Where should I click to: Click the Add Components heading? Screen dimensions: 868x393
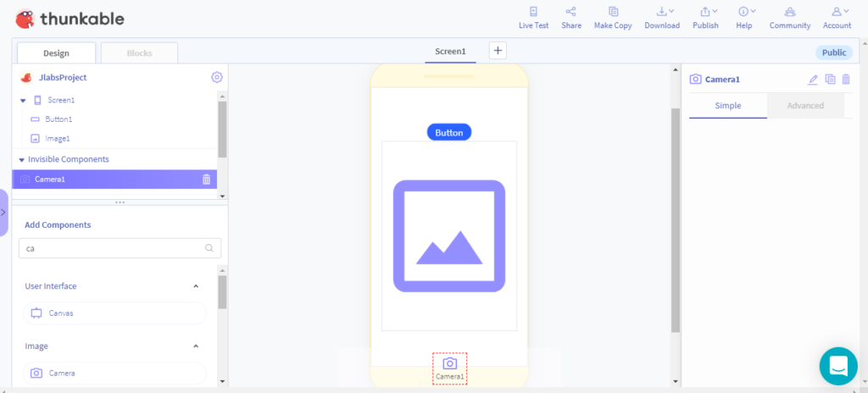click(58, 224)
